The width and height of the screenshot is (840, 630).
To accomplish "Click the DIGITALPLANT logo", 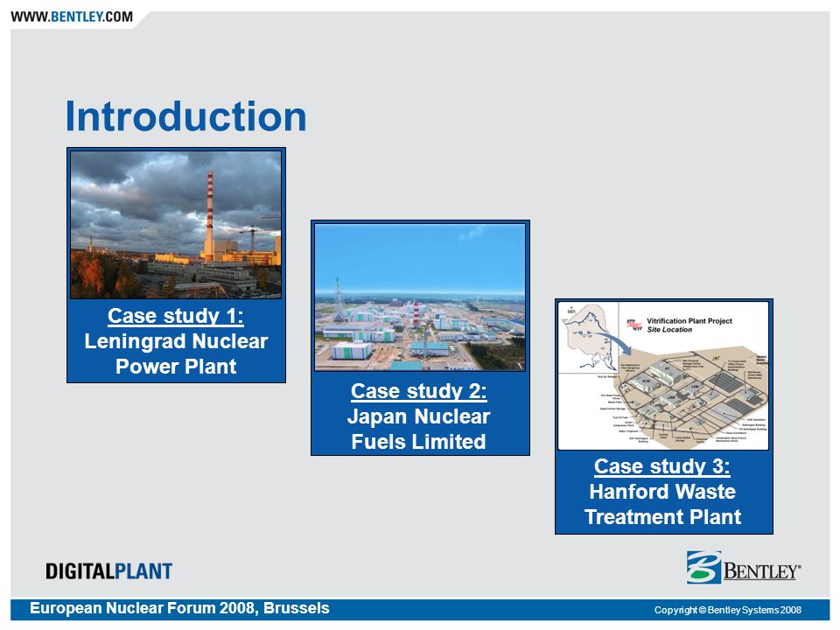I will (x=108, y=571).
